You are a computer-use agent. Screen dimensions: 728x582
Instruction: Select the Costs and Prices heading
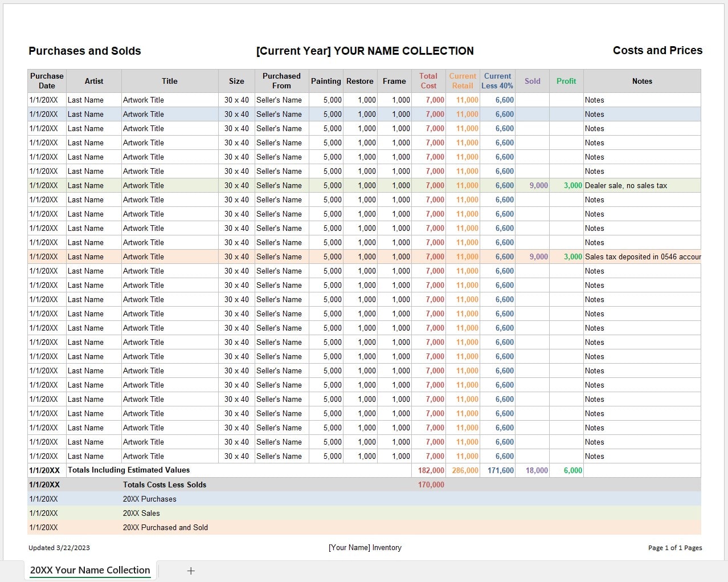658,50
